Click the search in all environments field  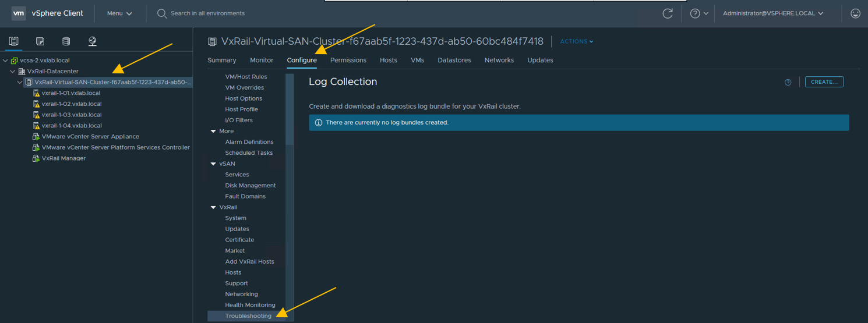click(207, 13)
